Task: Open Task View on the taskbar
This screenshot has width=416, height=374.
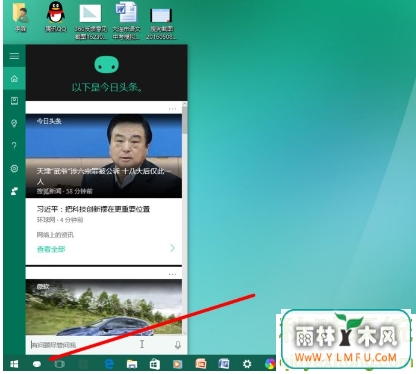Action: (59, 364)
